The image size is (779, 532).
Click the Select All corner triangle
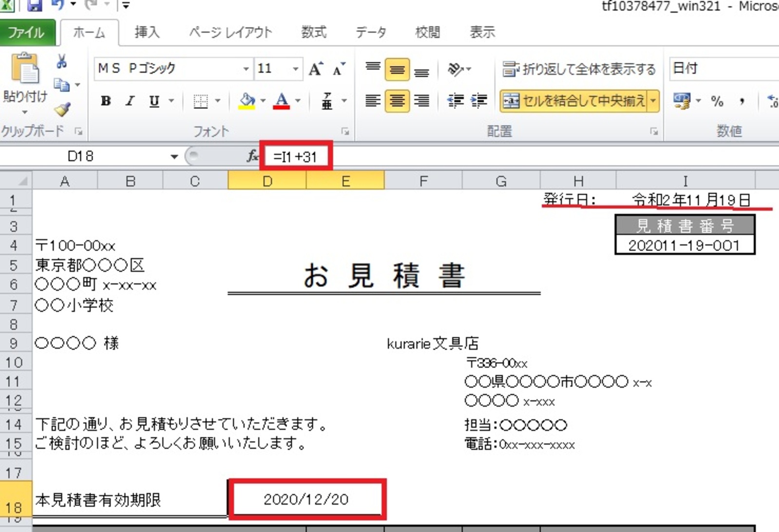click(17, 181)
